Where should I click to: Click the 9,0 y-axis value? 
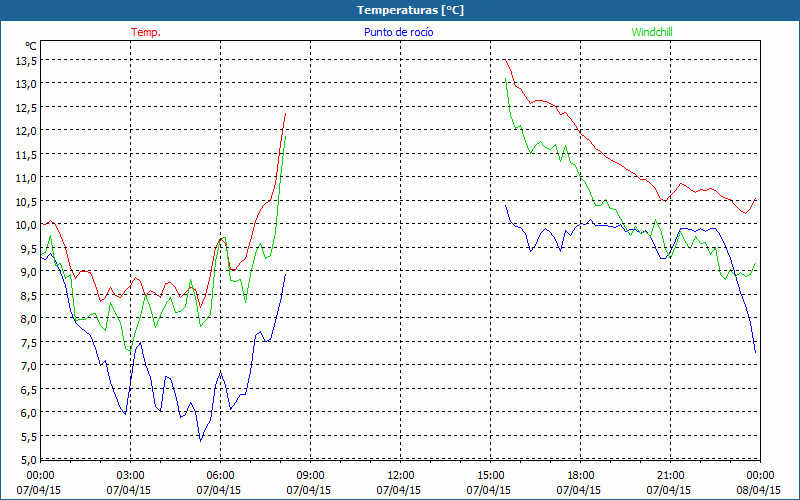[x=29, y=272]
